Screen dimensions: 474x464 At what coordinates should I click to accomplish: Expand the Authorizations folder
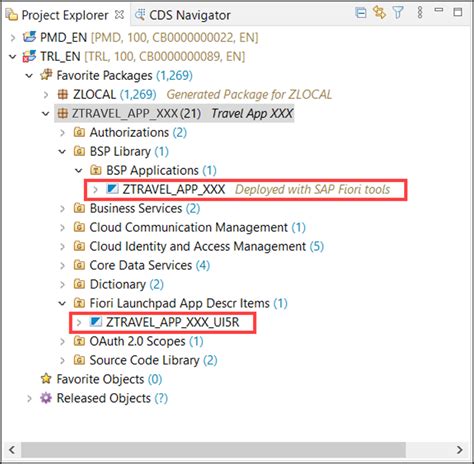pos(62,133)
